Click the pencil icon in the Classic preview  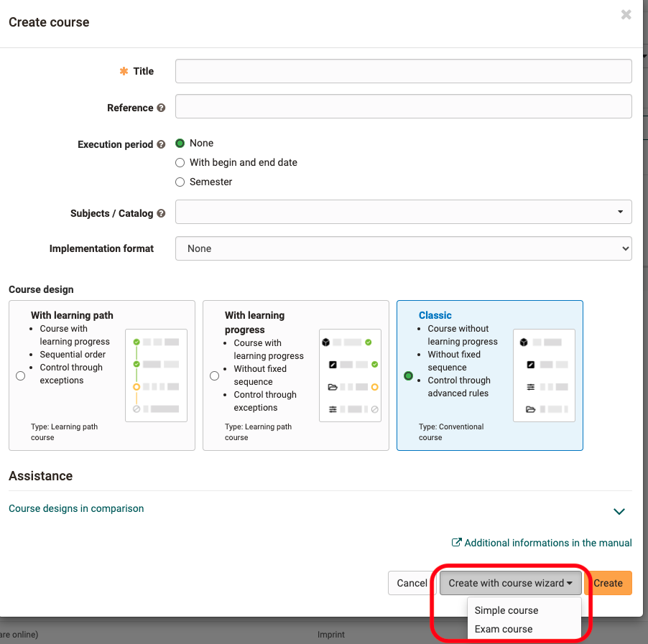(530, 364)
